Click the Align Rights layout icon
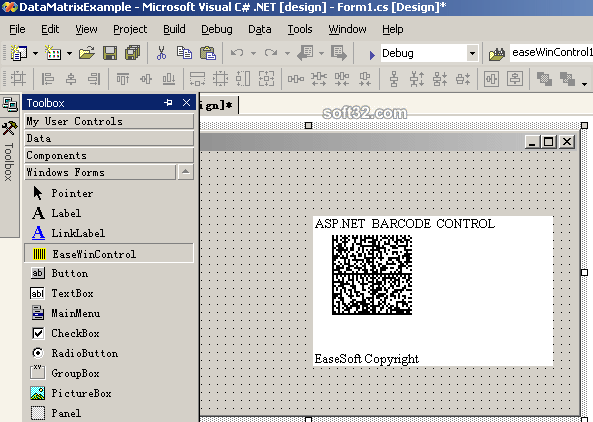Image resolution: width=593 pixels, height=422 pixels. click(x=94, y=79)
